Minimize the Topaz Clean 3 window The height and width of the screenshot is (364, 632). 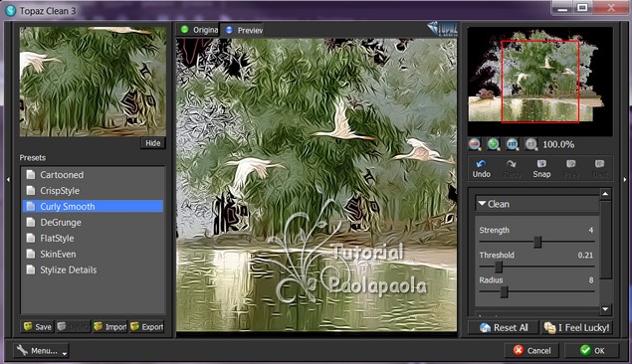562,8
